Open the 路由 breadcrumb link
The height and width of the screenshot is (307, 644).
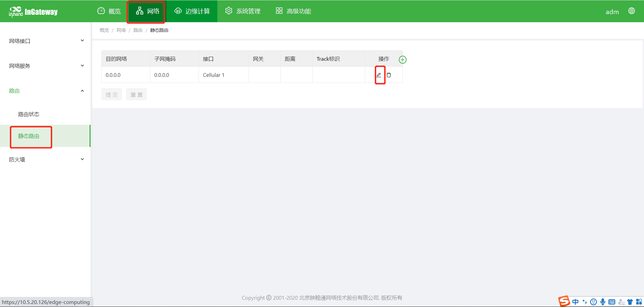138,30
